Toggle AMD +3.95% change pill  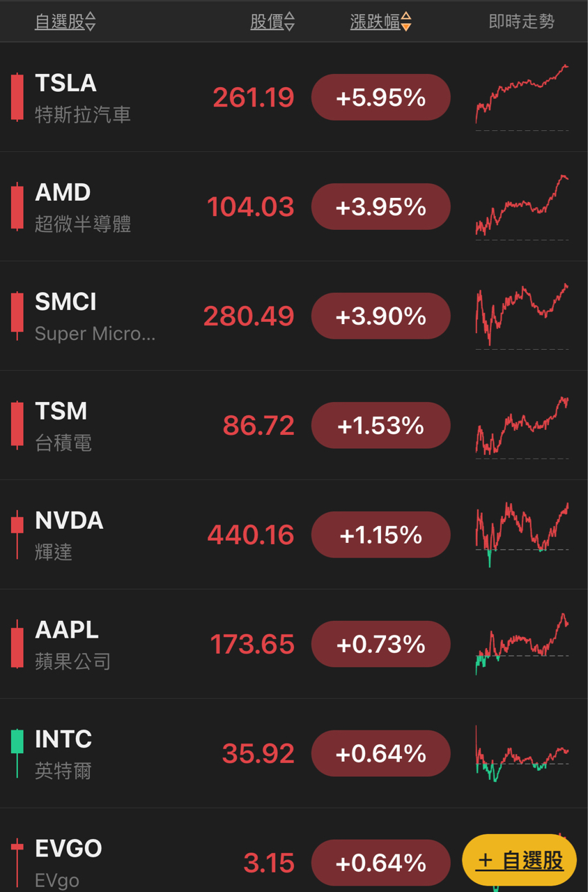coord(380,207)
